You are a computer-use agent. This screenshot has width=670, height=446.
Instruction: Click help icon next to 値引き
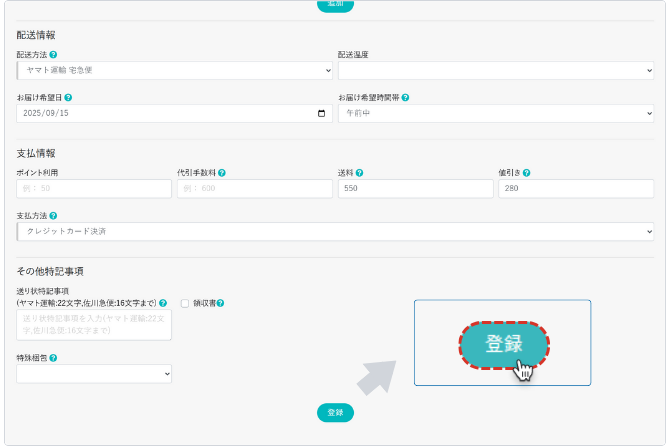point(526,173)
